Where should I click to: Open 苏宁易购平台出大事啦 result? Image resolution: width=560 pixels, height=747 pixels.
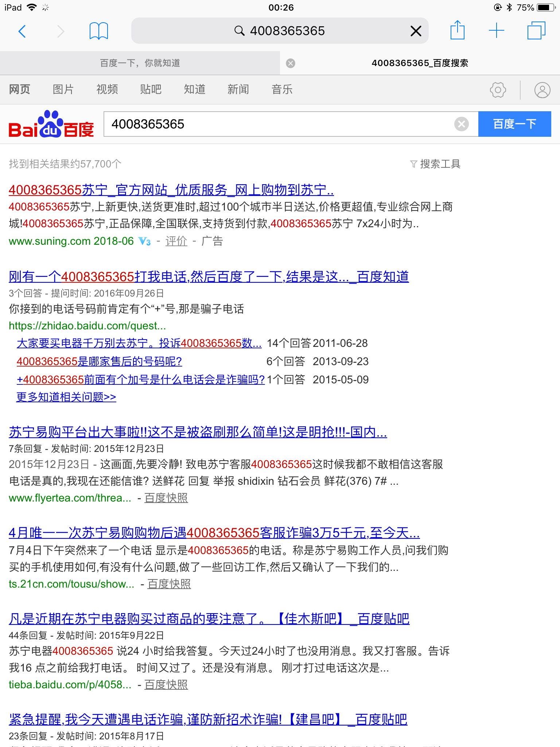click(x=198, y=432)
